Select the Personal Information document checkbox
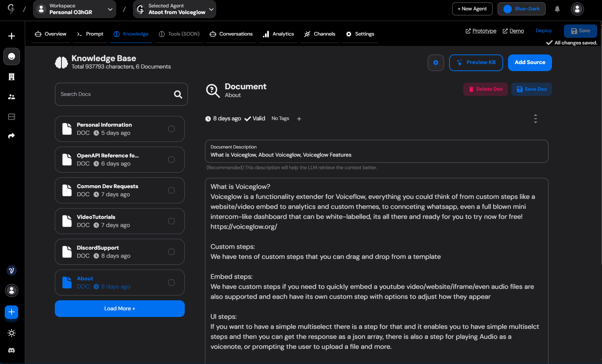The width and height of the screenshot is (602, 364). [171, 129]
